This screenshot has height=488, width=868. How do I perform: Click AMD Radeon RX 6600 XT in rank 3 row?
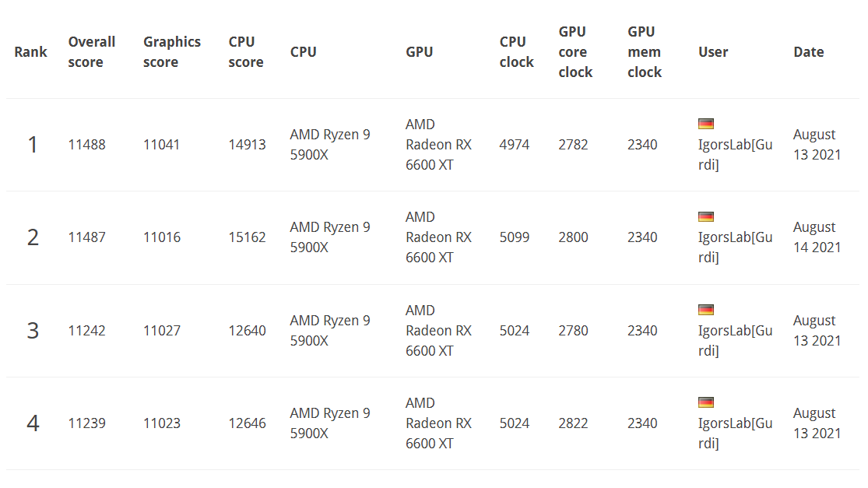click(x=438, y=330)
